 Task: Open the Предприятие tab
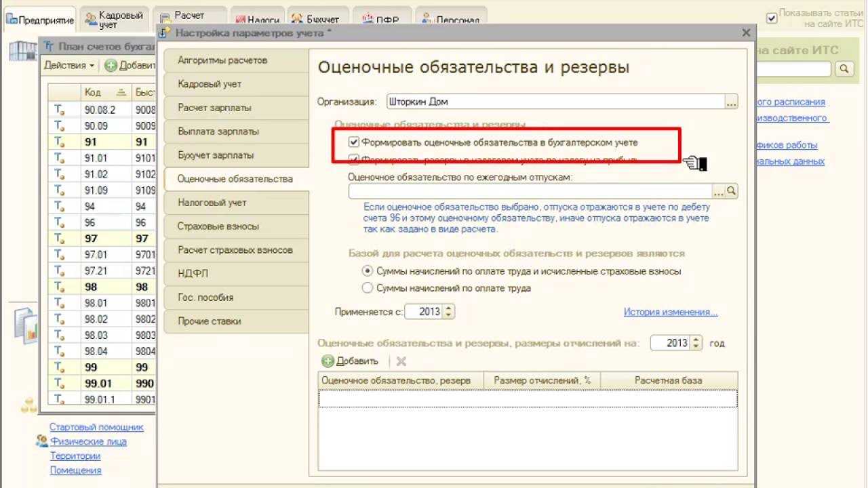pyautogui.click(x=39, y=19)
